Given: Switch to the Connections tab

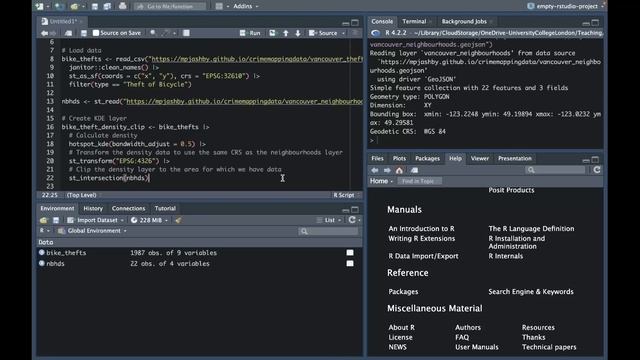Looking at the screenshot, I should pyautogui.click(x=128, y=208).
